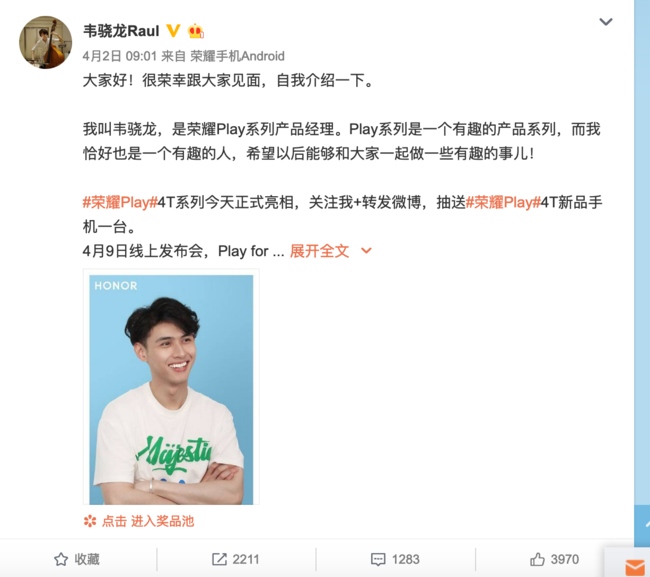
Task: Open the 点击 进入奖品池 link
Action: pyautogui.click(x=148, y=521)
